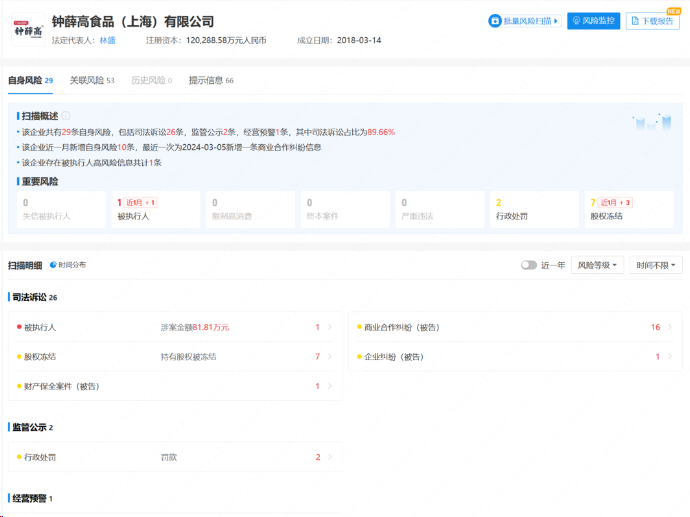Open the 股权冻结 important risk card

pyautogui.click(x=629, y=209)
